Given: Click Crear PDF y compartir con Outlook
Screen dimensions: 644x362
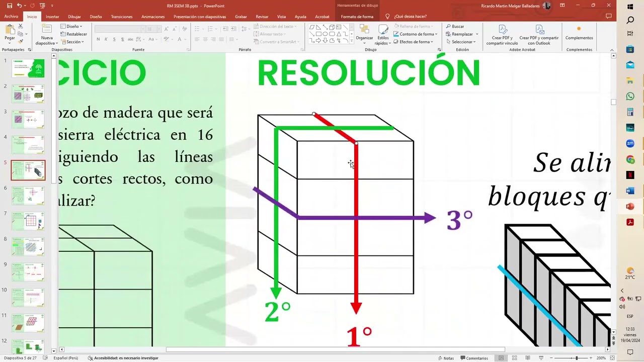Looking at the screenshot, I should click(x=539, y=34).
